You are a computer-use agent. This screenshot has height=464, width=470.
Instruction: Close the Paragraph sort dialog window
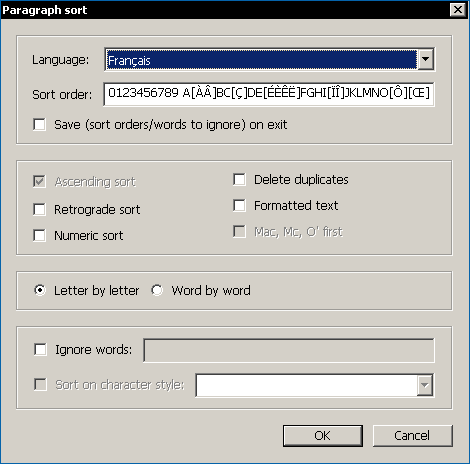pyautogui.click(x=458, y=10)
